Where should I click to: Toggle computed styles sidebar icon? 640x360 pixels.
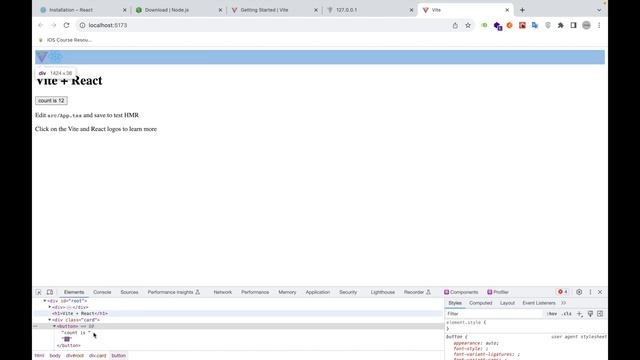(x=600, y=314)
